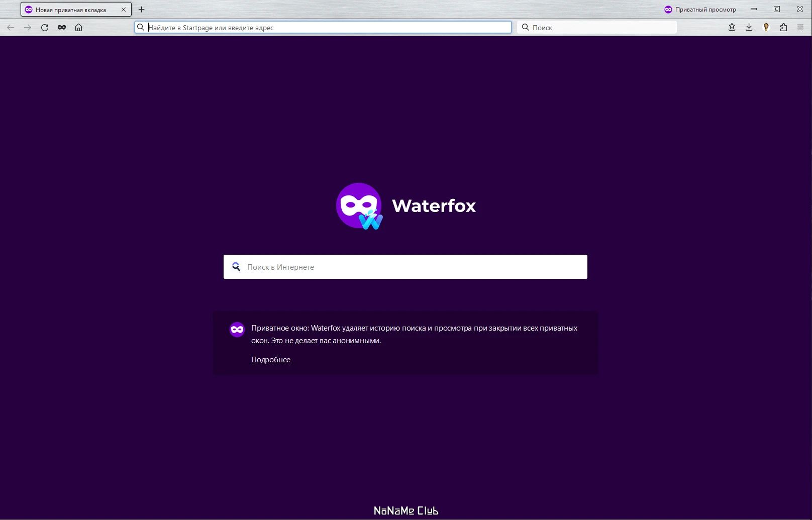This screenshot has width=812, height=520.
Task: Click the Forward navigation arrow
Action: click(x=28, y=28)
